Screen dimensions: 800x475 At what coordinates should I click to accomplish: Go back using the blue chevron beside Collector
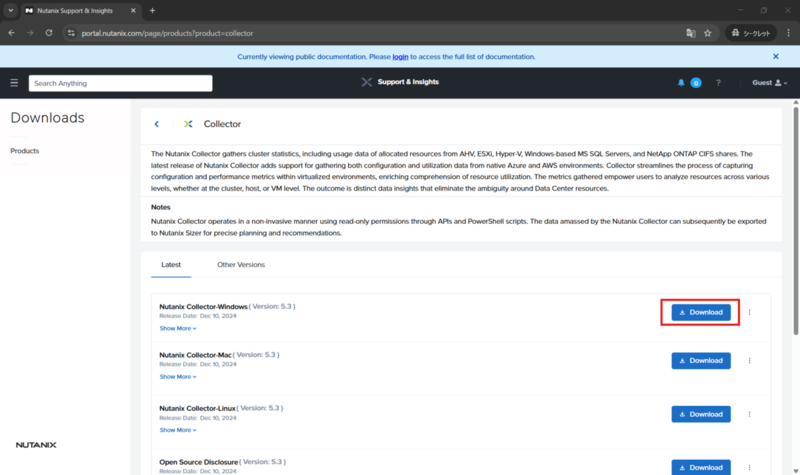[x=157, y=124]
